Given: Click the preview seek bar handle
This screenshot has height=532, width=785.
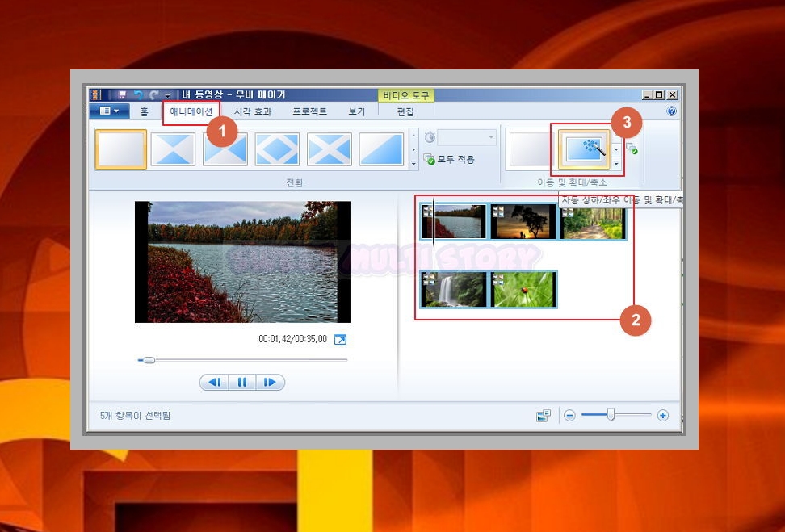Looking at the screenshot, I should point(148,360).
